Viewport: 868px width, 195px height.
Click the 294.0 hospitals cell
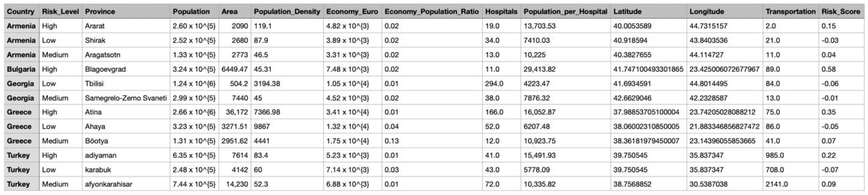(494, 84)
